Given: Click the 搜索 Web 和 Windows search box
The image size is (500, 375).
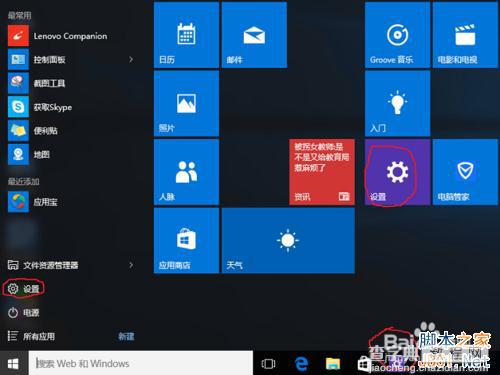Looking at the screenshot, I should click(x=141, y=363).
